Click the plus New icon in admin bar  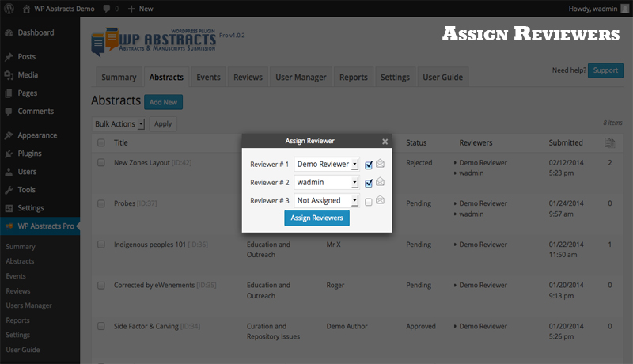(131, 9)
